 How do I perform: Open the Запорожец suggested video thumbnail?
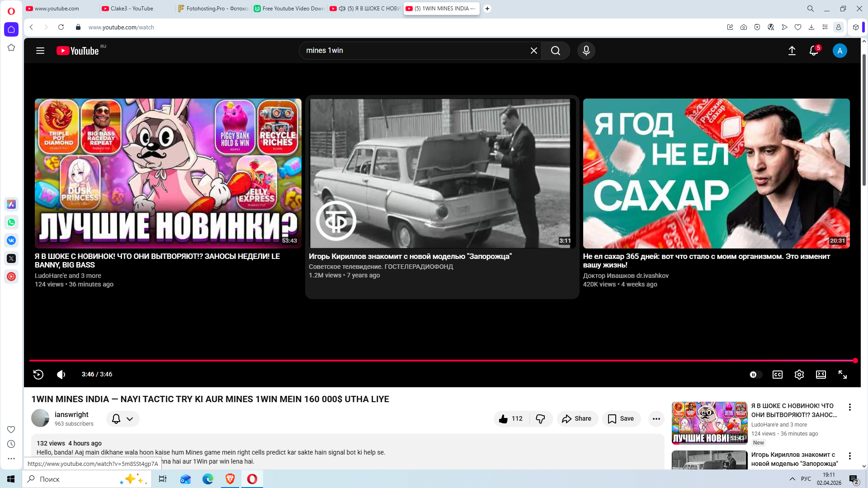(442, 174)
